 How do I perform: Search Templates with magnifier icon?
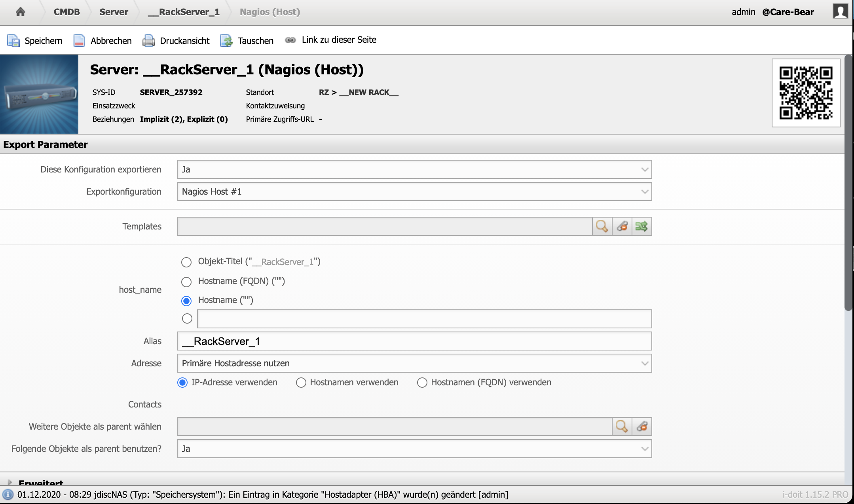click(602, 226)
